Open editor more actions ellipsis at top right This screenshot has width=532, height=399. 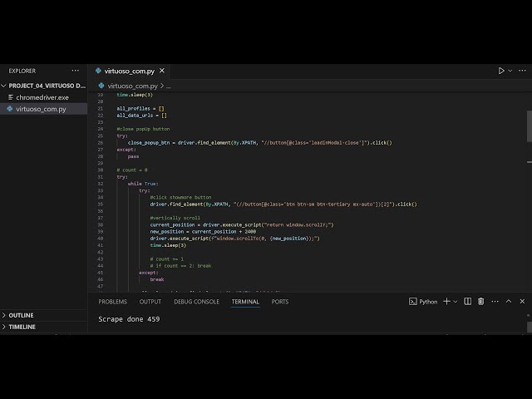522,71
